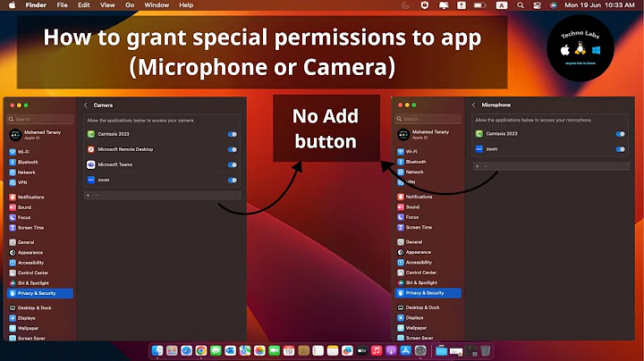Go back from the Microphone pane
644x361 pixels.
[473, 105]
